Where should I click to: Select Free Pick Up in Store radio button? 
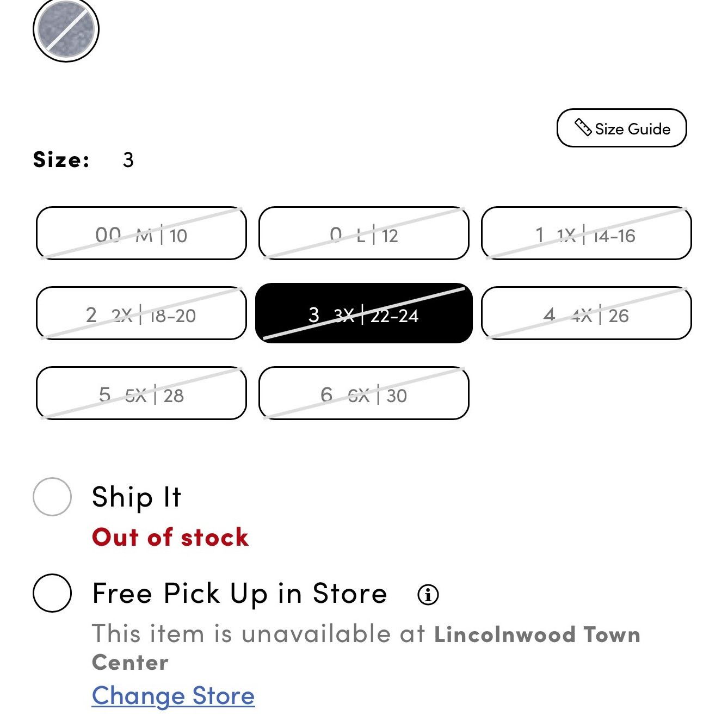pos(52,593)
